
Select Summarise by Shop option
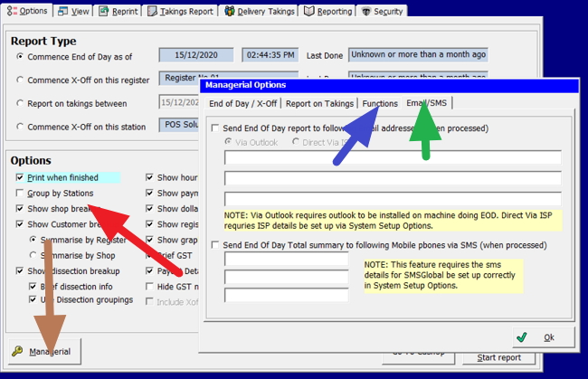(33, 255)
